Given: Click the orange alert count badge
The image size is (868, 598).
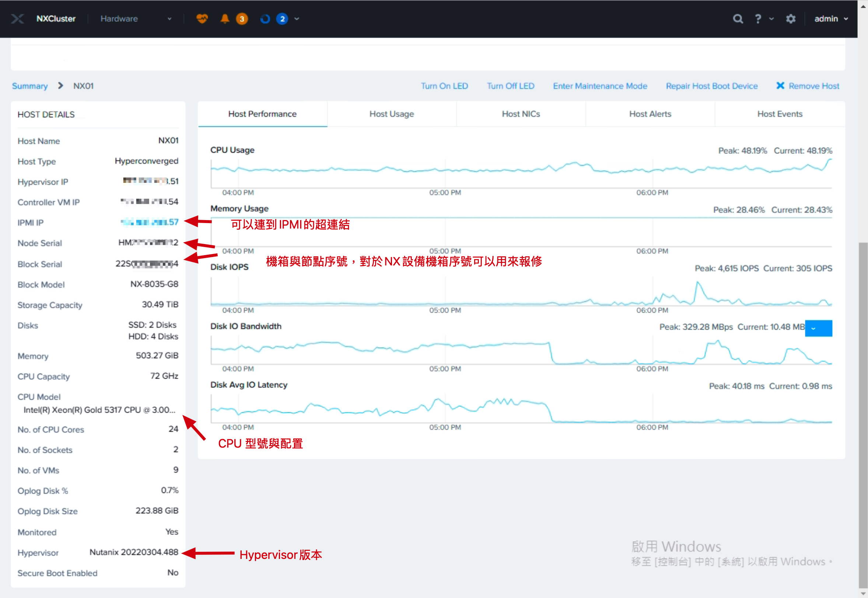Looking at the screenshot, I should tap(242, 19).
